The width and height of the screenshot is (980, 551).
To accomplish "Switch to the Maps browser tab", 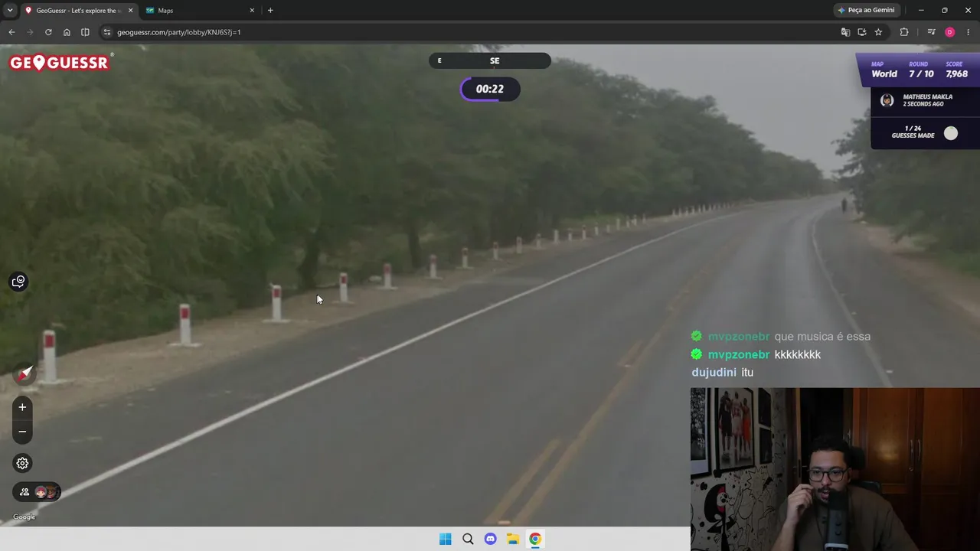I will pyautogui.click(x=199, y=11).
